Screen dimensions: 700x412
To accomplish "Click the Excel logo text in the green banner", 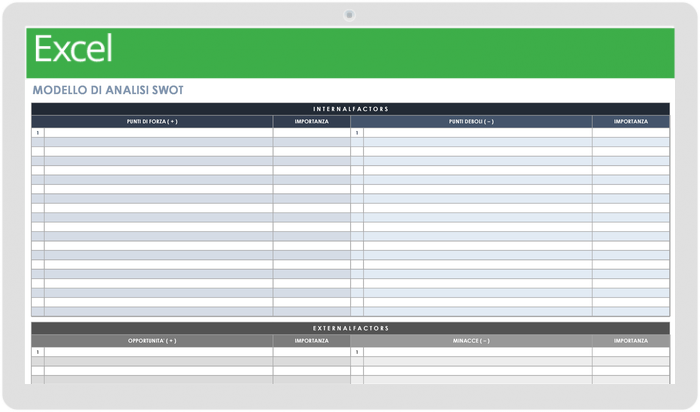I will point(73,49).
